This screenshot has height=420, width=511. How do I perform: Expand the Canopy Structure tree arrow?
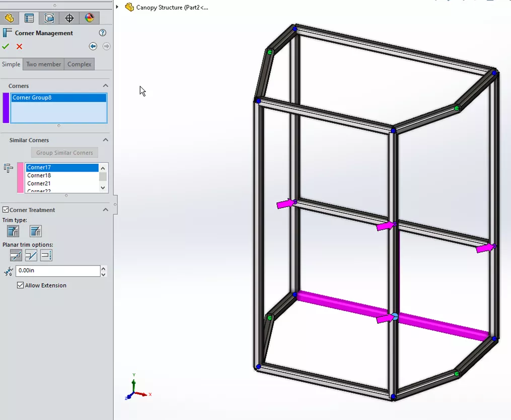117,7
